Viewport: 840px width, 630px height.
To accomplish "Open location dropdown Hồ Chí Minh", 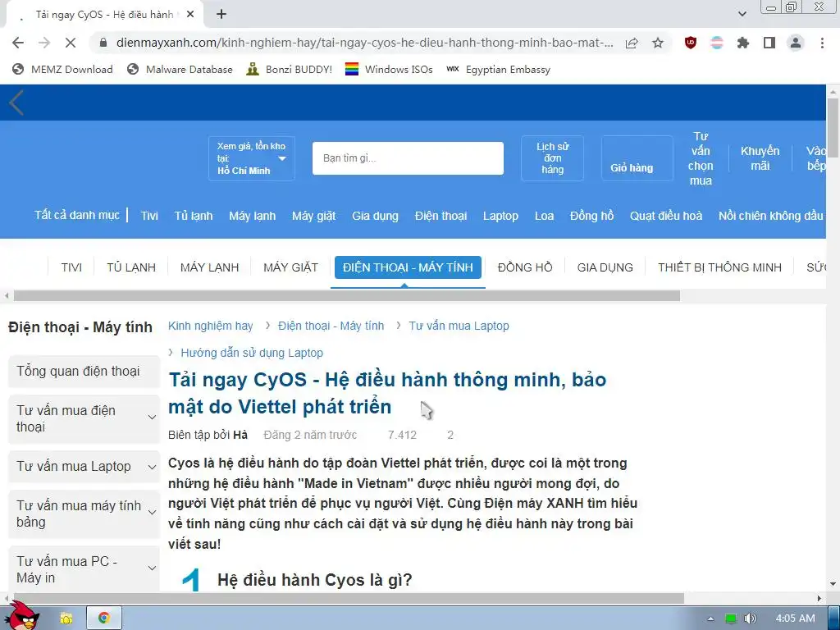I will point(251,158).
